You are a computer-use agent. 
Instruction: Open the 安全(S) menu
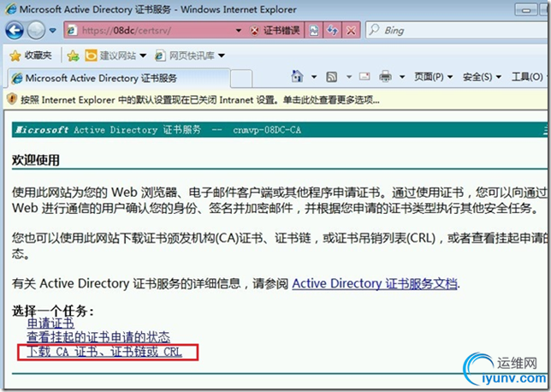point(482,77)
